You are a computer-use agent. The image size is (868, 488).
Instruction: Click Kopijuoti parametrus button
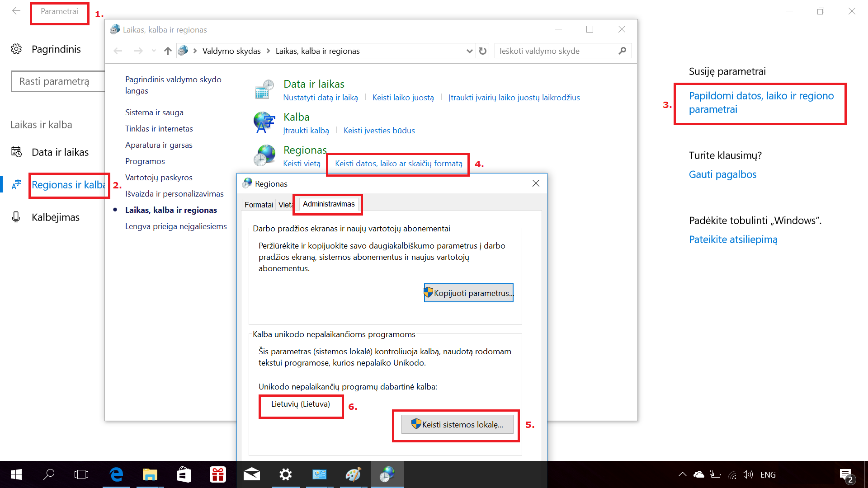[x=469, y=293]
